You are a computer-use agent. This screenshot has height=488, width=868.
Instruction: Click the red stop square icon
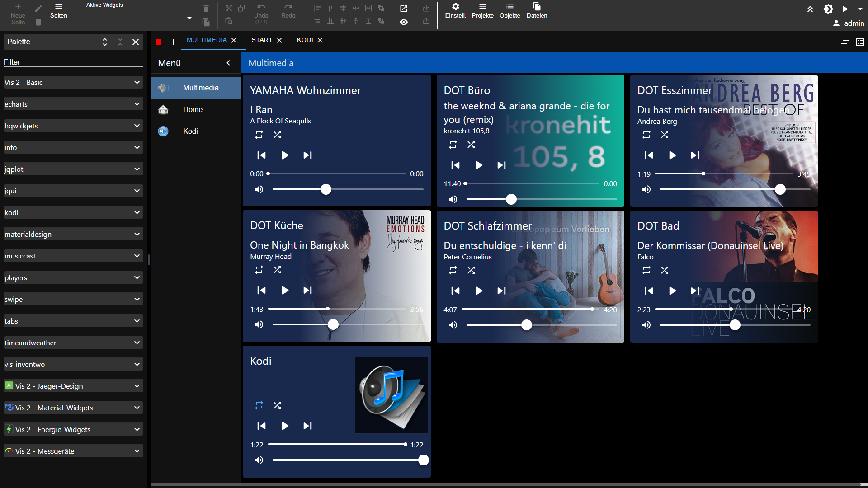[x=158, y=42]
